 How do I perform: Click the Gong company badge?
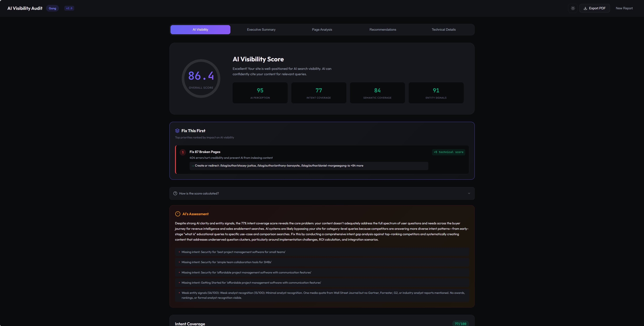[52, 8]
